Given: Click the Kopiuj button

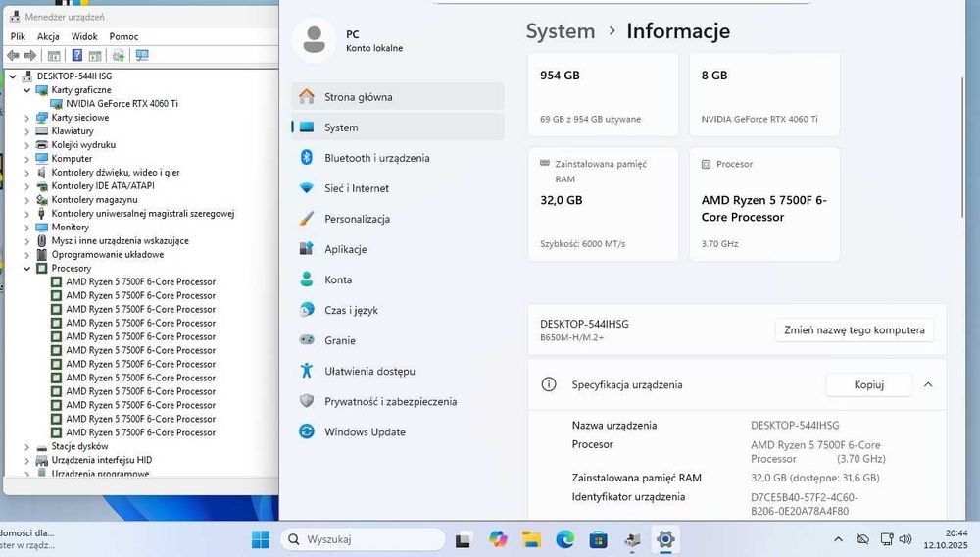Looking at the screenshot, I should click(868, 385).
